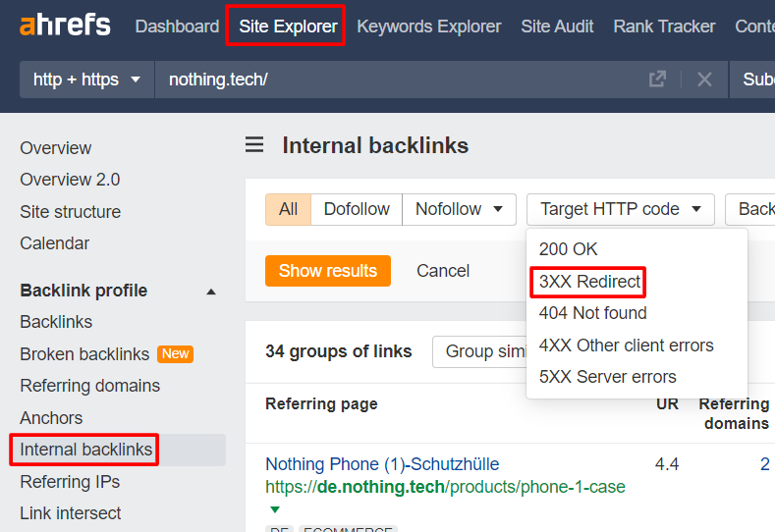Open Site Explorer tab
This screenshot has width=775, height=532.
click(x=288, y=27)
